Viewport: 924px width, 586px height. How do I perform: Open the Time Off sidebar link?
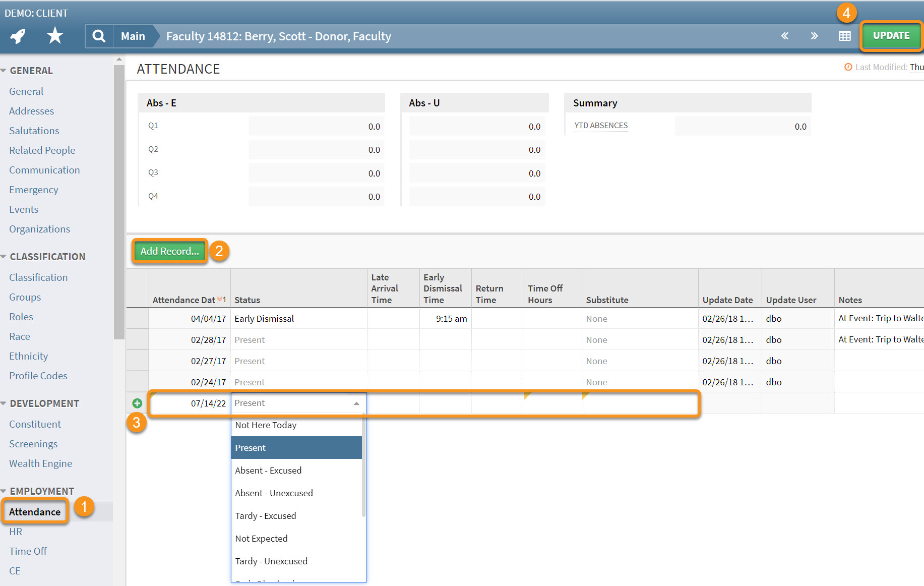(28, 551)
